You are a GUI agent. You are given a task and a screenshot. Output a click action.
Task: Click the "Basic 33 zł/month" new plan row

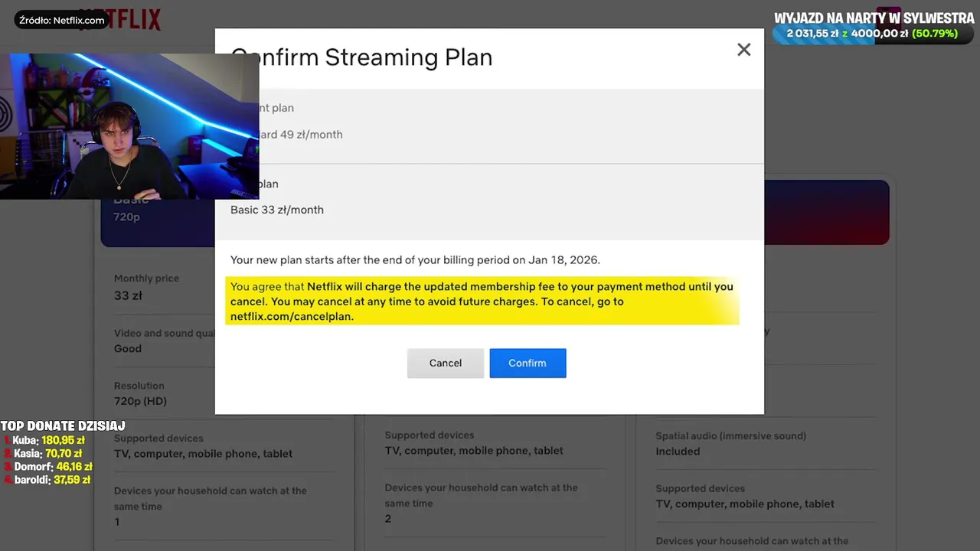pyautogui.click(x=277, y=210)
